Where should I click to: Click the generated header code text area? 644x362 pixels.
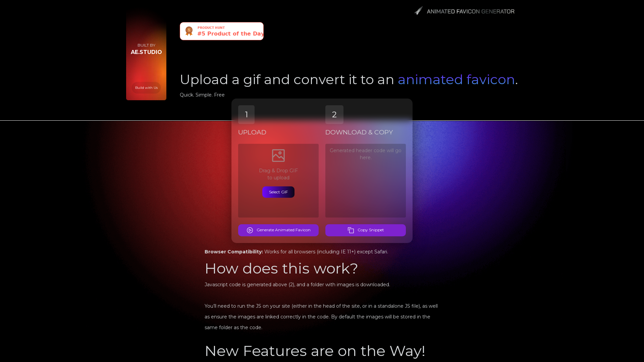[x=365, y=180]
